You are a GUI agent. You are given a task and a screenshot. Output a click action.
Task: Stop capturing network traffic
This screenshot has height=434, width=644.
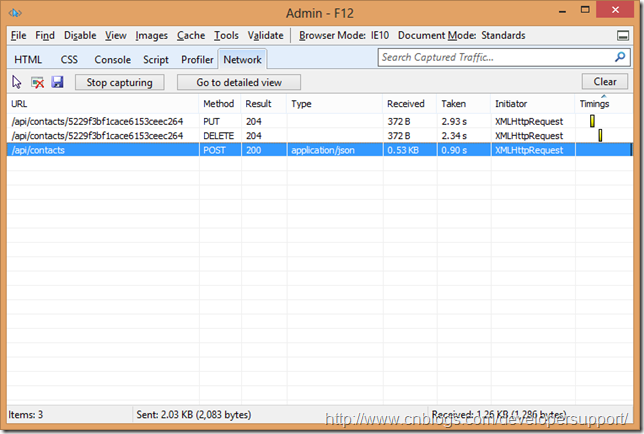click(x=119, y=82)
